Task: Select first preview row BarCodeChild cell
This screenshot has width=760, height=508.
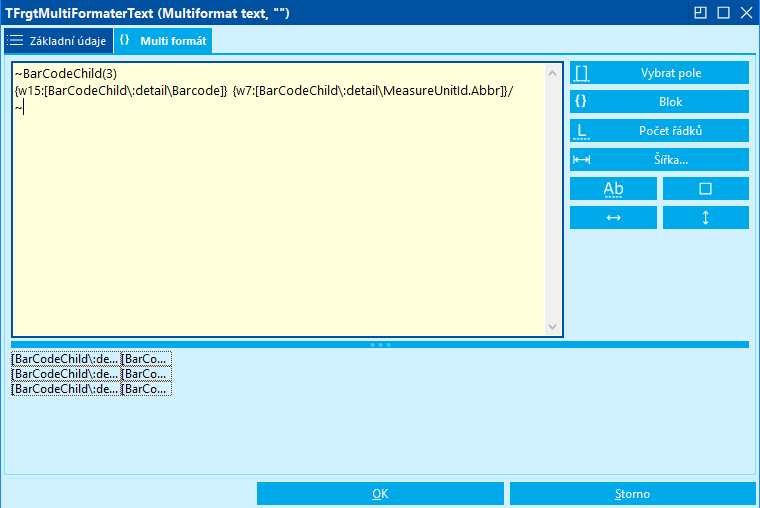Action: tap(66, 359)
